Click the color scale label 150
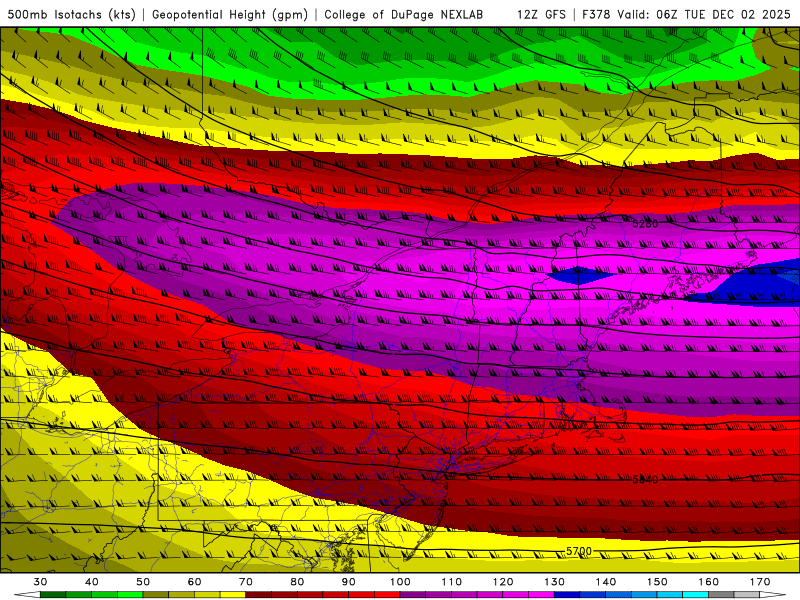This screenshot has width=800, height=600. click(x=657, y=582)
